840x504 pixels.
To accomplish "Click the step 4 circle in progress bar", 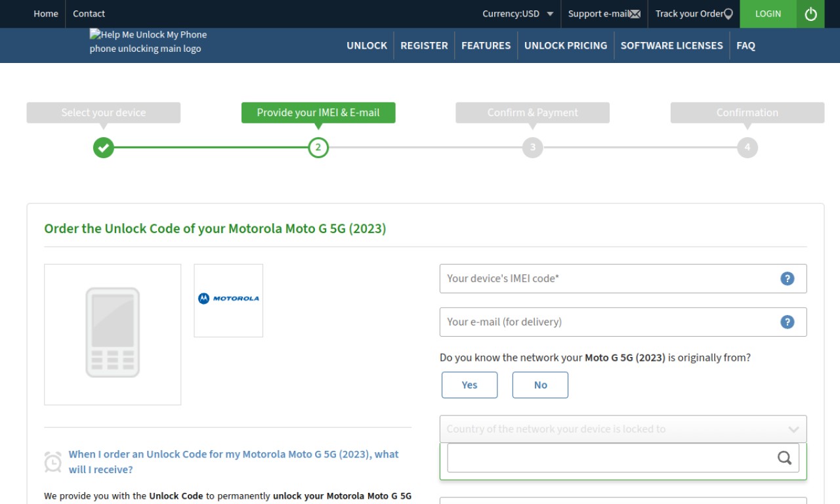I will pyautogui.click(x=747, y=148).
